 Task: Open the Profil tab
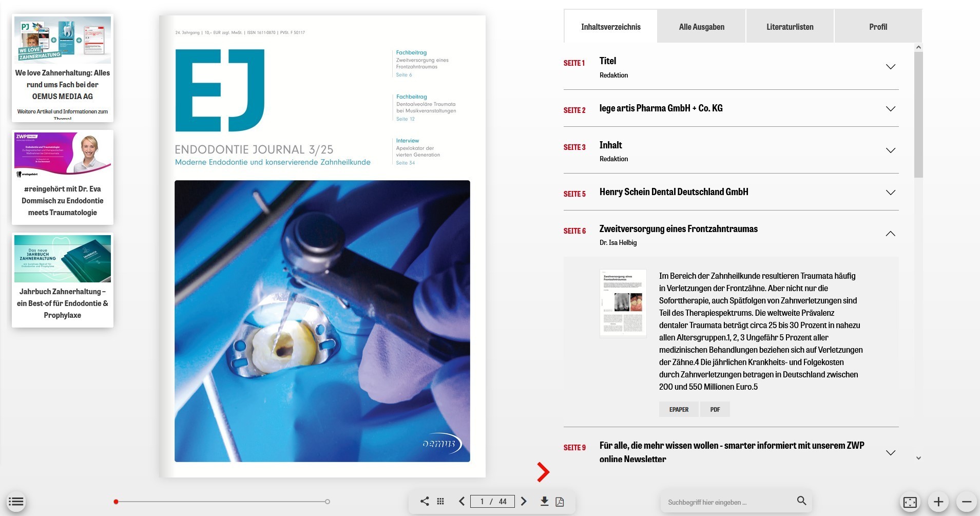click(x=878, y=27)
